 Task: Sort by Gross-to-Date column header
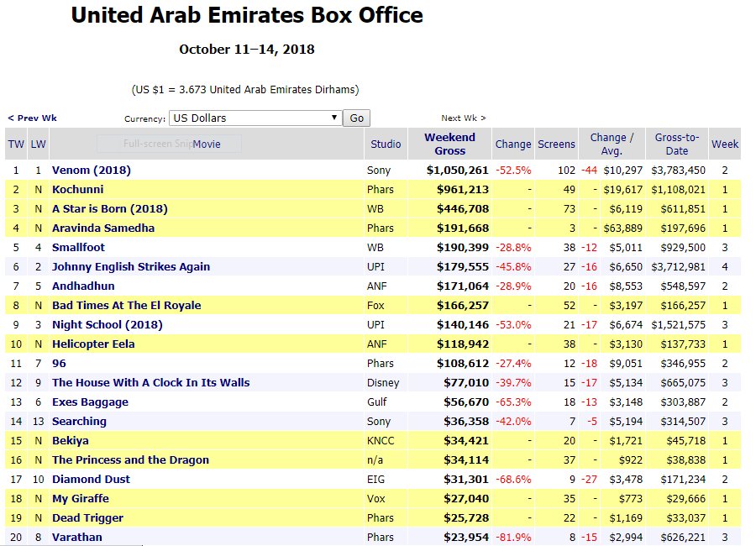(677, 144)
